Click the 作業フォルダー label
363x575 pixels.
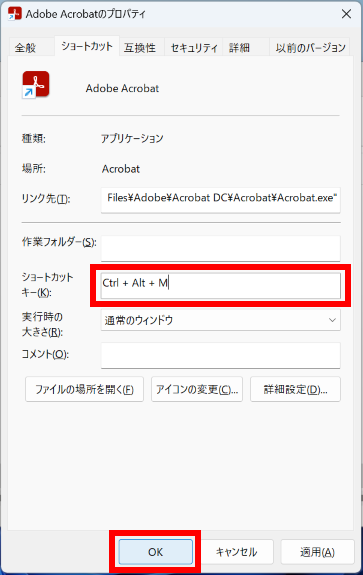tap(59, 242)
